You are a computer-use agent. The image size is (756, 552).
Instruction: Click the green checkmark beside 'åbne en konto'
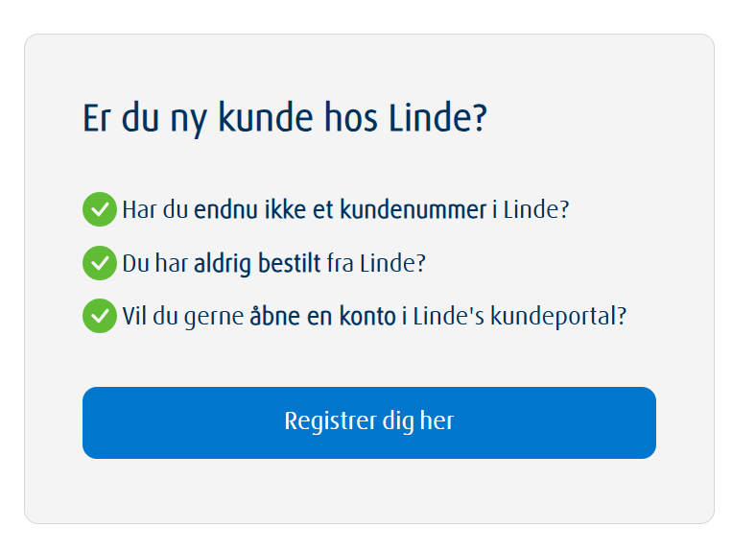[x=99, y=316]
